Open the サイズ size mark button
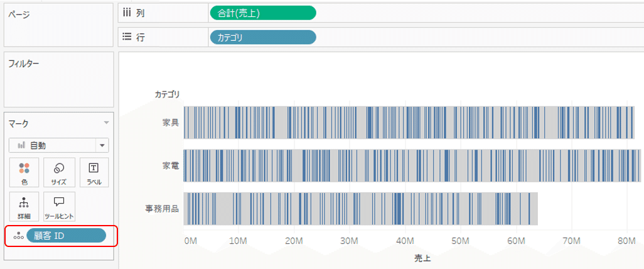 (59, 173)
